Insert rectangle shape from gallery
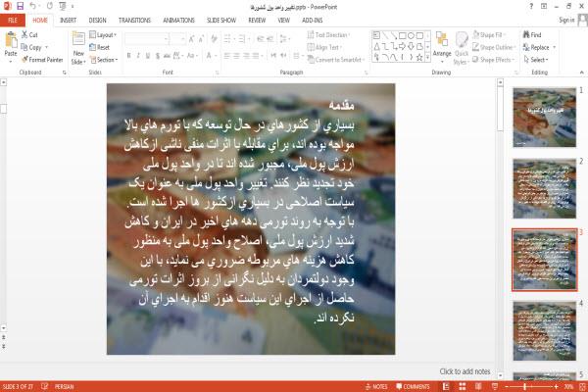Viewport: 588px width, 392px height. pyautogui.click(x=403, y=35)
